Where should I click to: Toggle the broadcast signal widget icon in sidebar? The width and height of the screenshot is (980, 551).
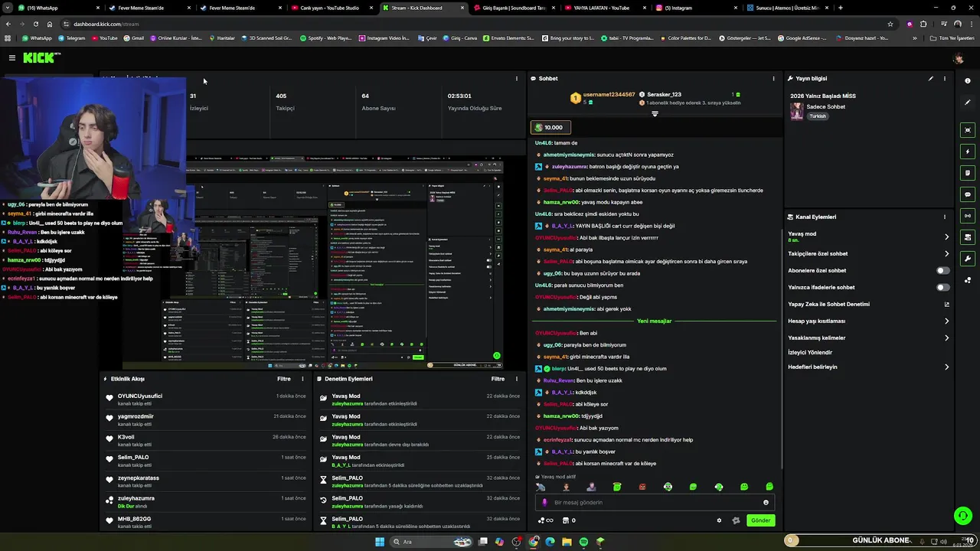pos(968,216)
